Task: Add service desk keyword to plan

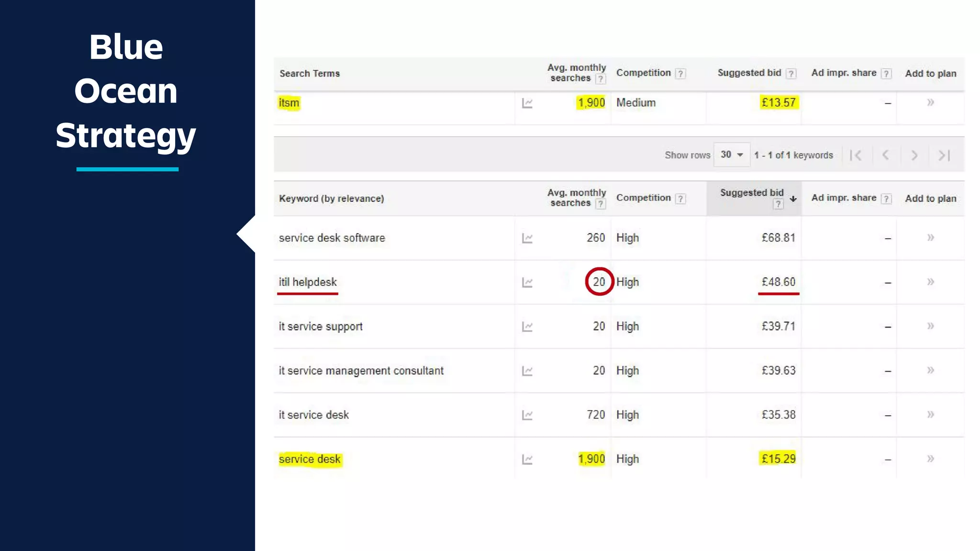Action: (x=930, y=459)
